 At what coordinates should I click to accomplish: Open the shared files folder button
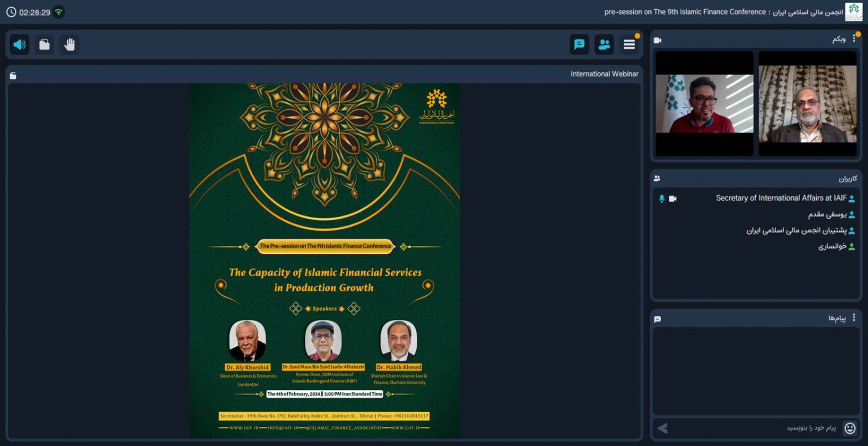44,44
